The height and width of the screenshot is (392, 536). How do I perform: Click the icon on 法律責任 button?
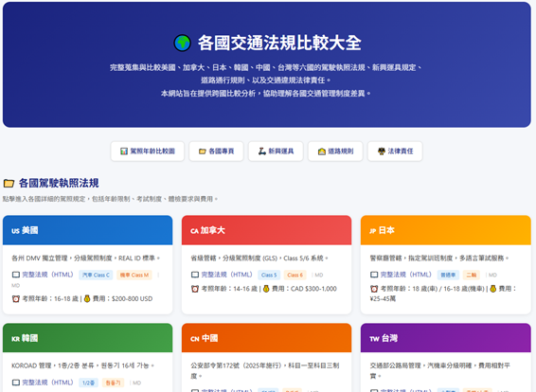click(x=381, y=151)
